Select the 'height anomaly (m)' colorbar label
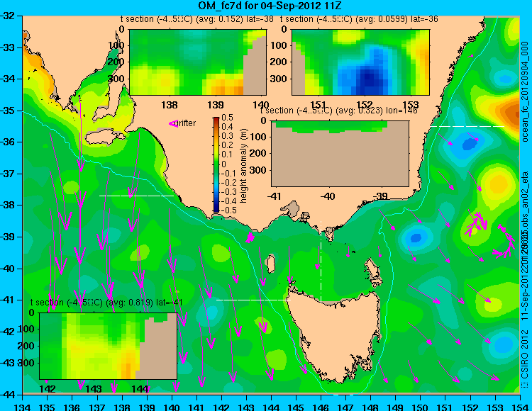Viewport: 532px width, 411px height. click(243, 166)
